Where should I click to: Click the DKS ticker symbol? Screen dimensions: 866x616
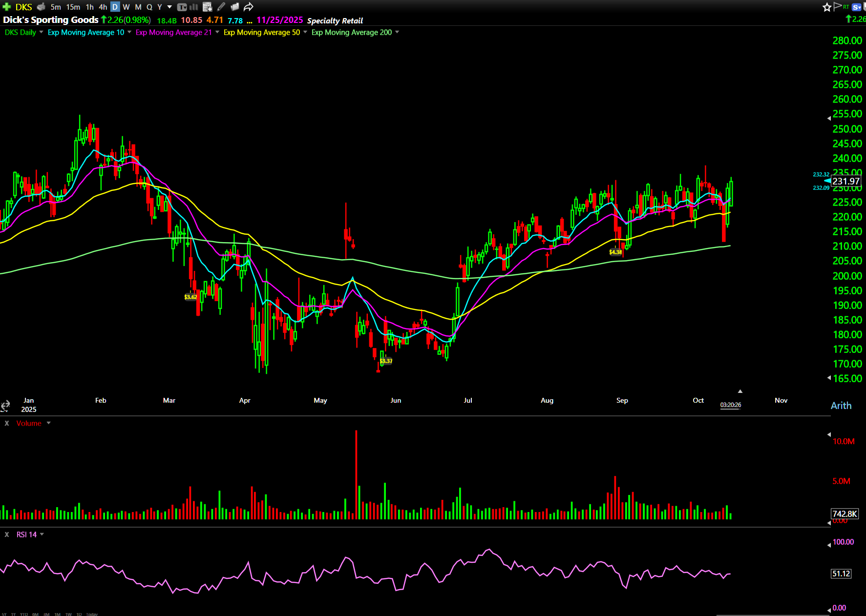pos(23,7)
